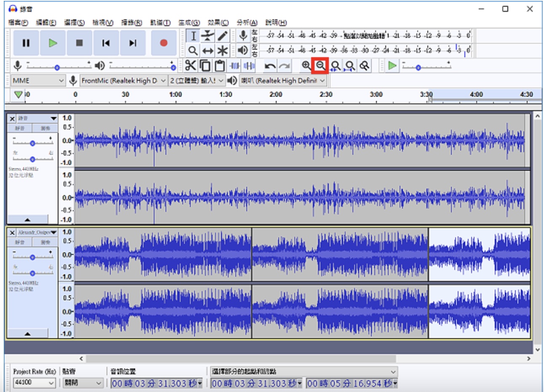The width and height of the screenshot is (544, 392).
Task: Skip to the start of the project
Action: [106, 42]
